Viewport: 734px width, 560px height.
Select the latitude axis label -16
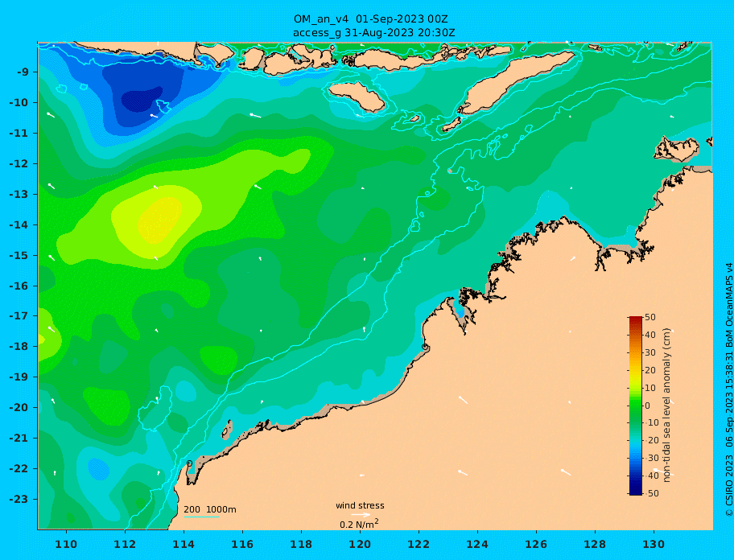pyautogui.click(x=19, y=286)
